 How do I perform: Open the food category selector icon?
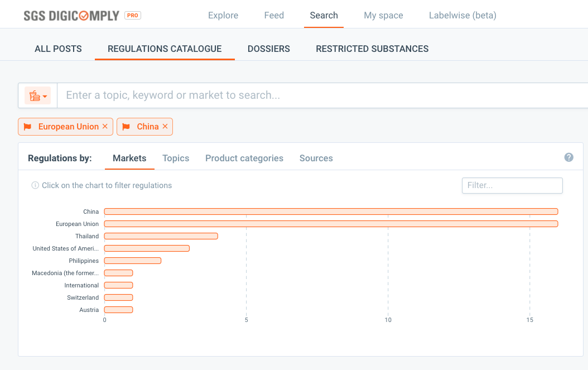(37, 95)
